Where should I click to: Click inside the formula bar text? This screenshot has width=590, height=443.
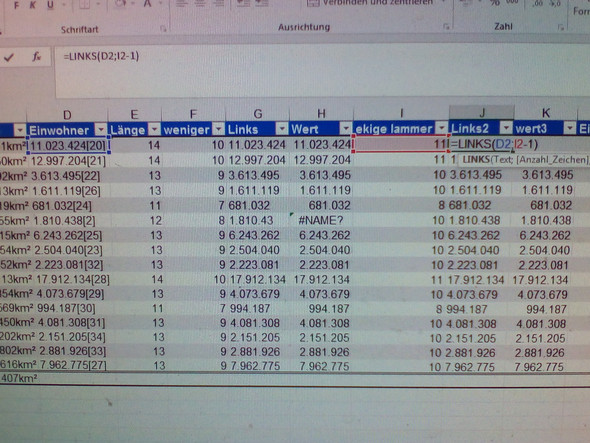pyautogui.click(x=101, y=56)
